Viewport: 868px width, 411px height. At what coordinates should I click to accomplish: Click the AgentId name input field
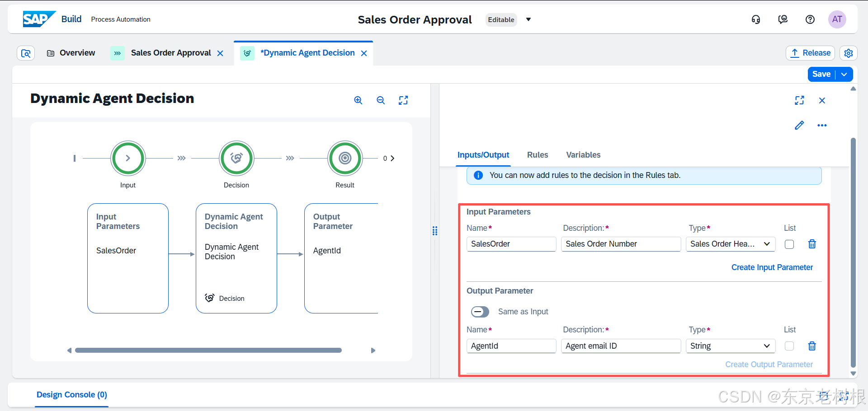(x=511, y=346)
